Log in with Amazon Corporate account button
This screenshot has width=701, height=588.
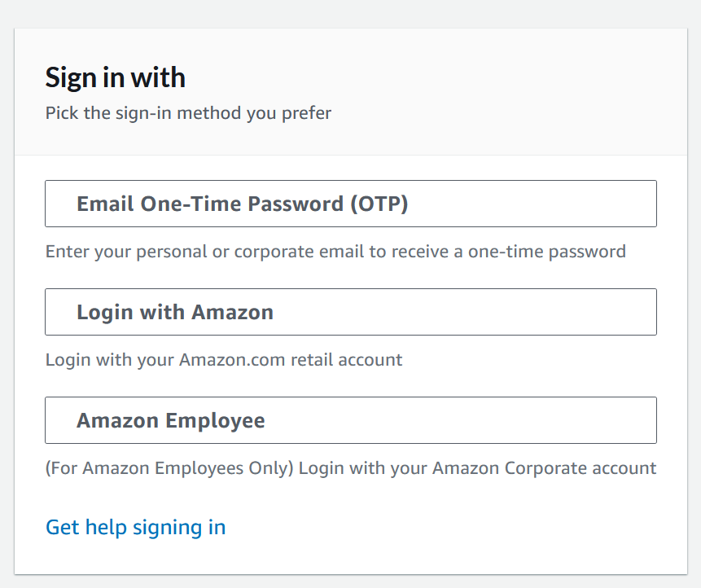(350, 420)
